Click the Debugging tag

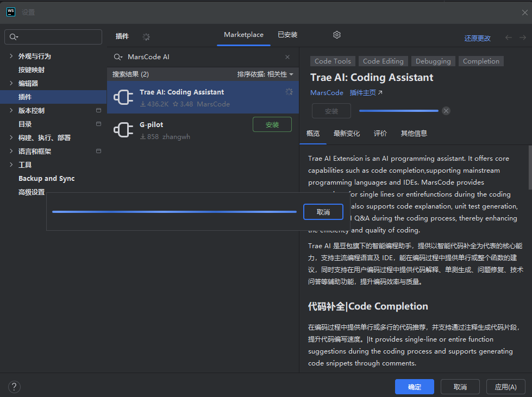tap(433, 61)
